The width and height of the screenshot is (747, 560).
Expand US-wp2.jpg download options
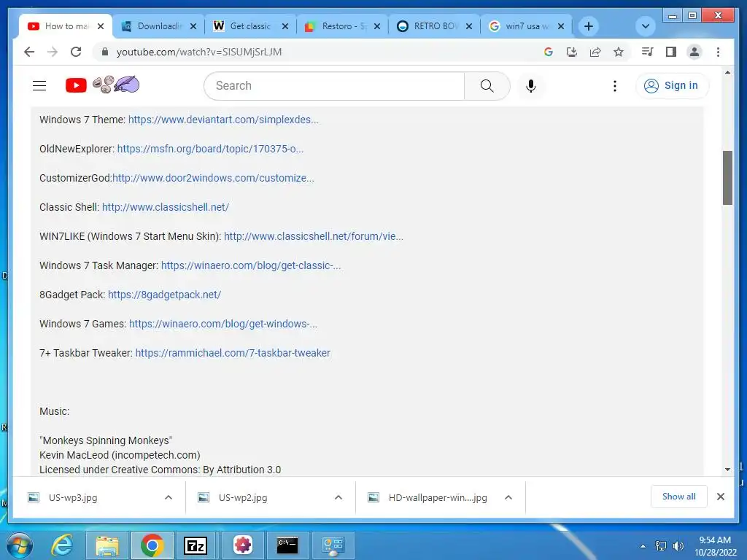pos(338,497)
